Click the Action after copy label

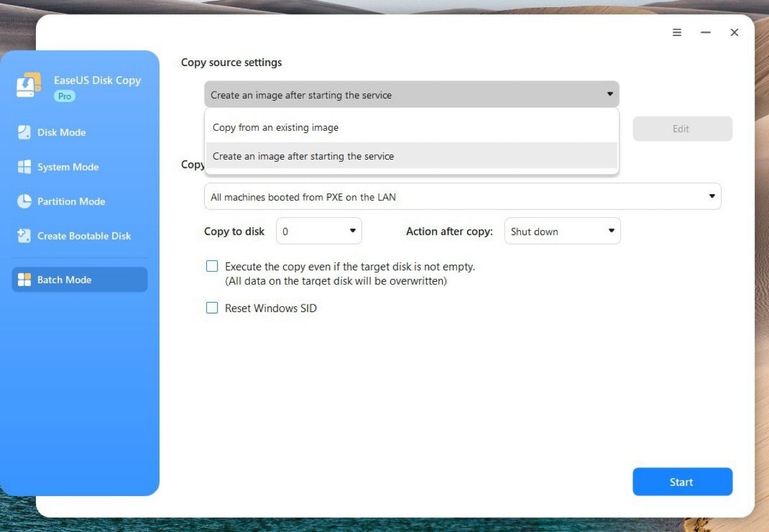[x=449, y=231]
